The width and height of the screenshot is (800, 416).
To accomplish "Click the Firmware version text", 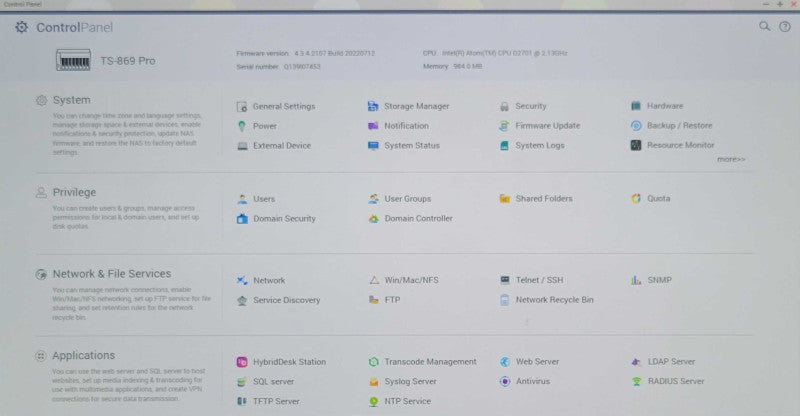I will coord(306,53).
